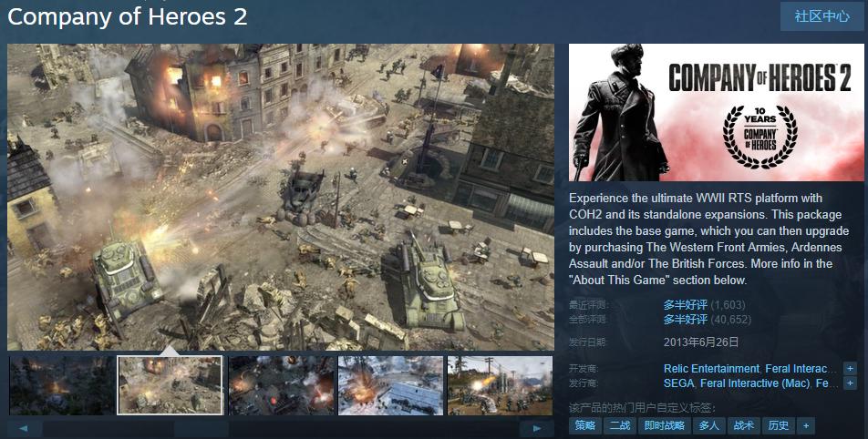The width and height of the screenshot is (868, 439).
Task: Open SEGA publisher link
Action: pos(678,383)
